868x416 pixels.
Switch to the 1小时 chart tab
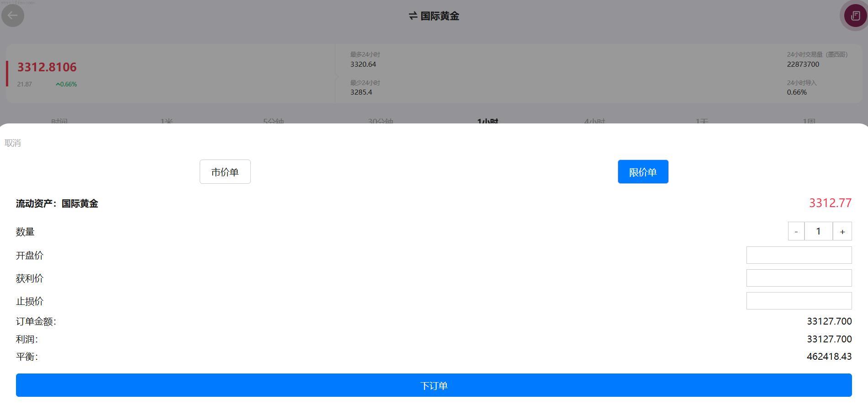click(487, 121)
